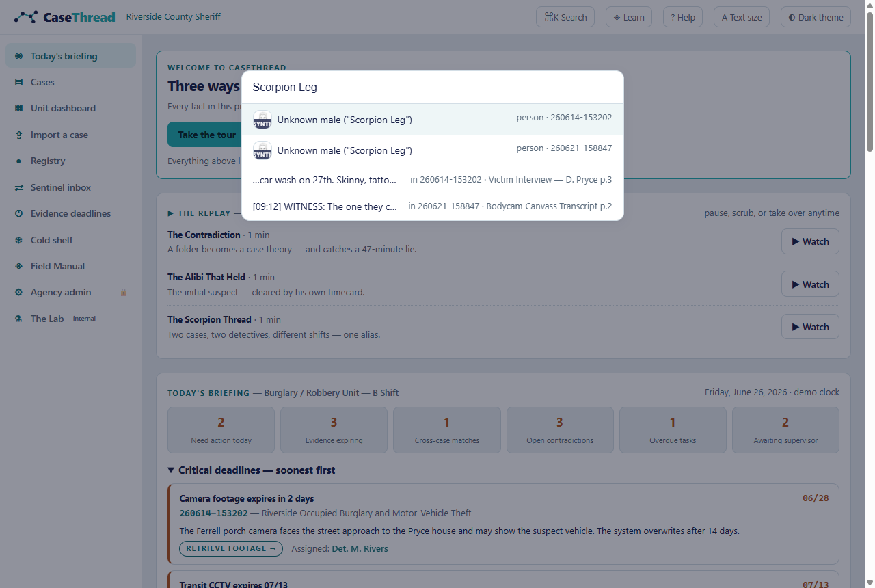Screen dimensions: 875x588
Task: Click the 06/28 deadline date
Action: (816, 498)
